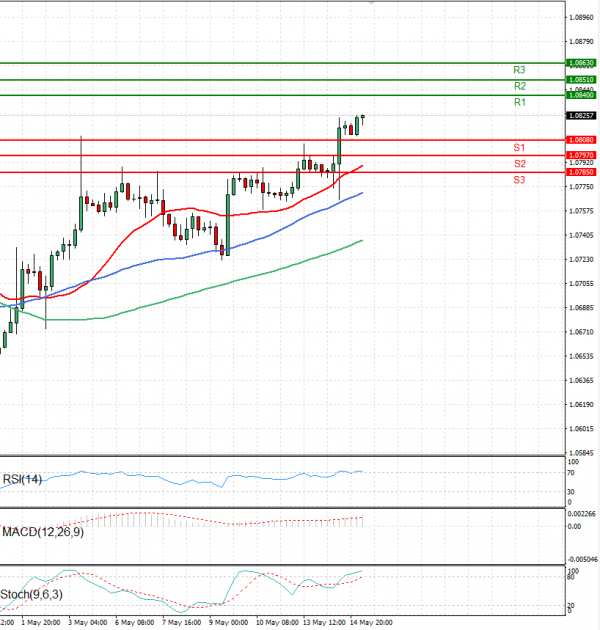Screen dimensions: 600x630
Task: Click the R1 resistance label
Action: pyautogui.click(x=520, y=102)
